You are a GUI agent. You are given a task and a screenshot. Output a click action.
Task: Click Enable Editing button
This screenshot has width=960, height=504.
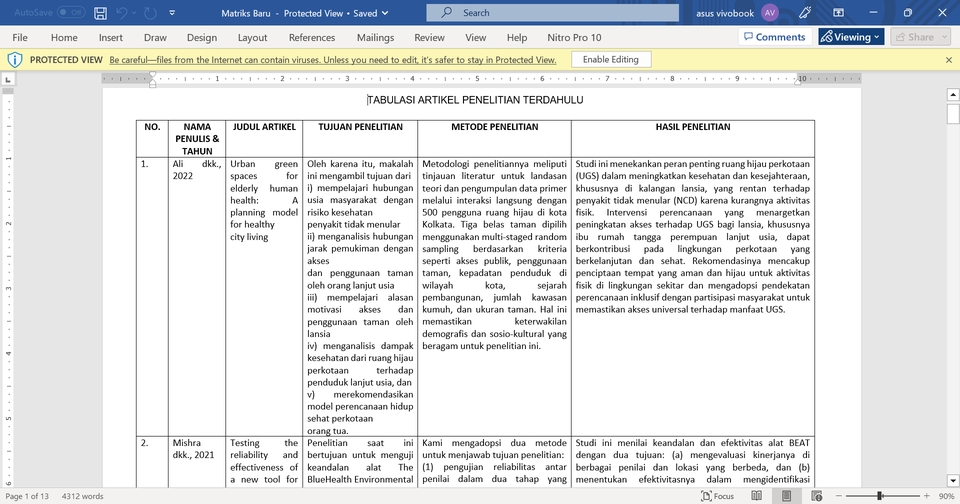(x=610, y=60)
